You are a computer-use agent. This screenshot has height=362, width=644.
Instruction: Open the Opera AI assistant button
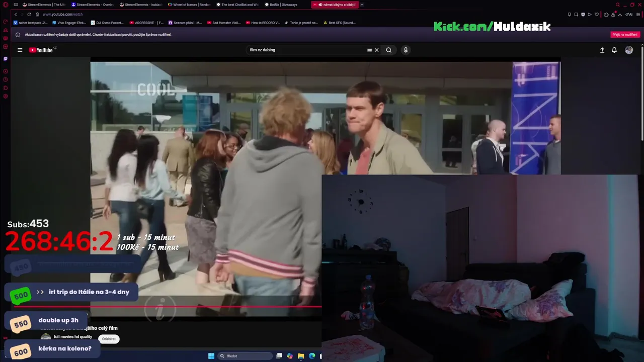pyautogui.click(x=629, y=14)
